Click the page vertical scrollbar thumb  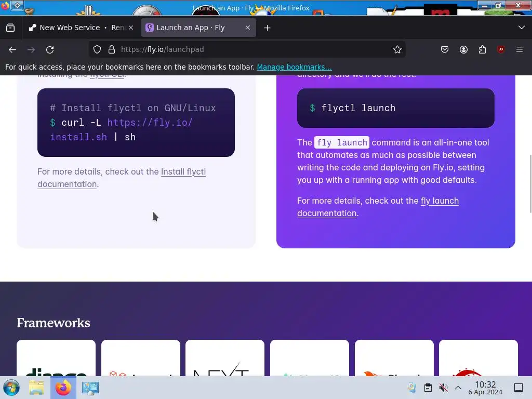coord(530,184)
